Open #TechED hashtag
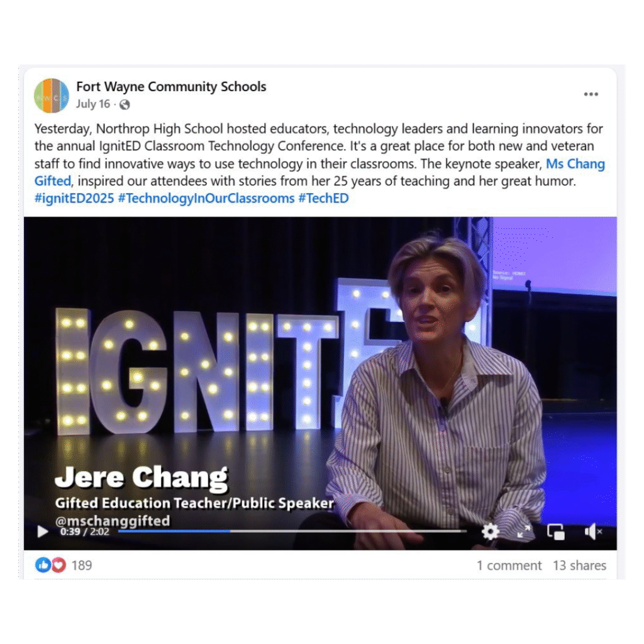Image resolution: width=644 pixels, height=644 pixels. click(323, 198)
